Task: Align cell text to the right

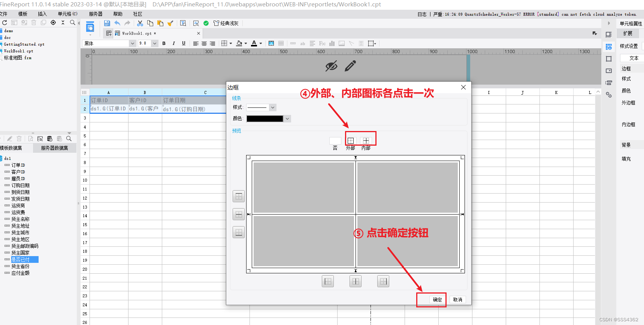Action: tap(212, 43)
